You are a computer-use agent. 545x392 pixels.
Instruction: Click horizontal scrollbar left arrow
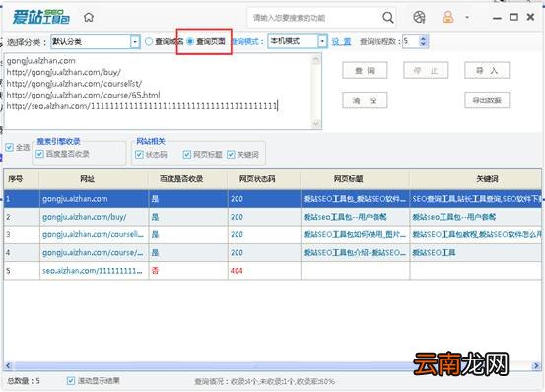[x=8, y=366]
